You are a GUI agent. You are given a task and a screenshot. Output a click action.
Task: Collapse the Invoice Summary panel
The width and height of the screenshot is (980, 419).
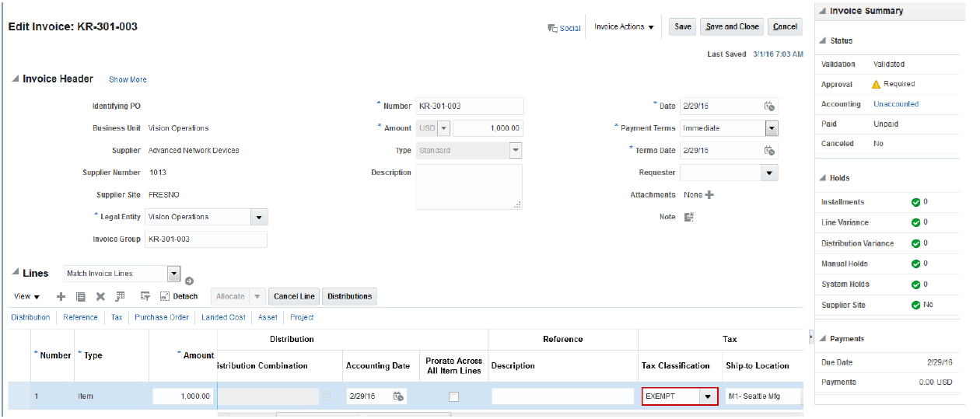824,11
